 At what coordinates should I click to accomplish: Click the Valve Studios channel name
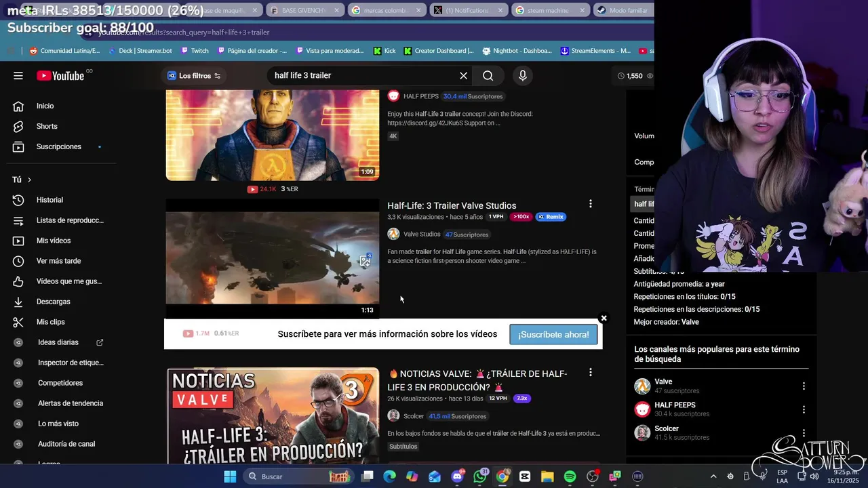[422, 235]
